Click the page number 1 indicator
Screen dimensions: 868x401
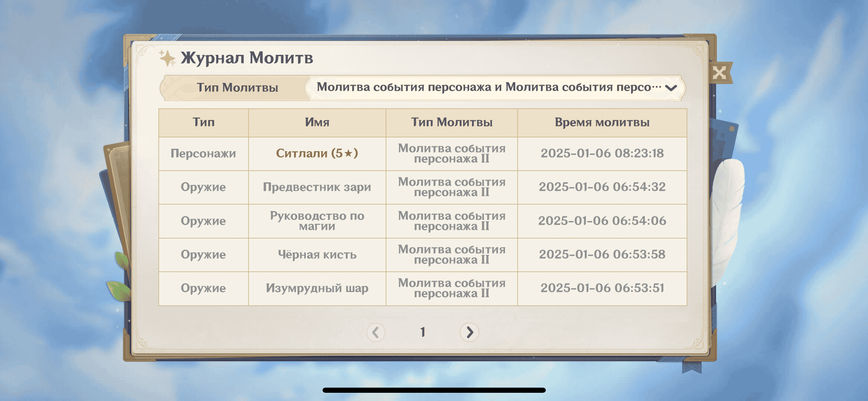(423, 332)
